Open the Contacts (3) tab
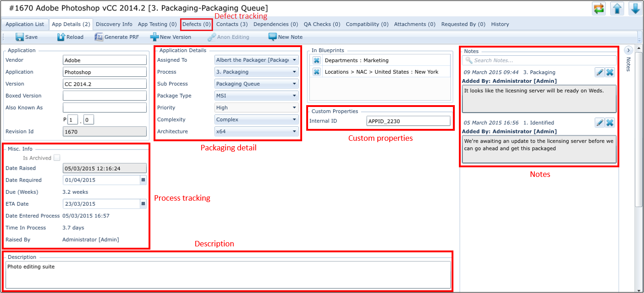 [232, 24]
